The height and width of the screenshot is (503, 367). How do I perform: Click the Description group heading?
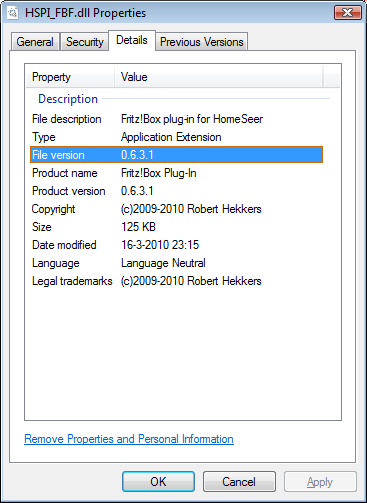(x=68, y=99)
